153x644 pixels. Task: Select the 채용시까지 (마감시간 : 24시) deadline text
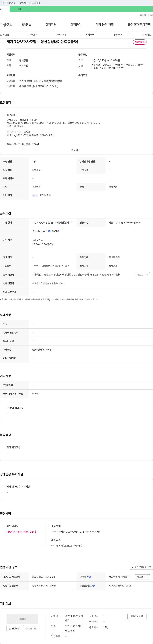(x=21, y=531)
